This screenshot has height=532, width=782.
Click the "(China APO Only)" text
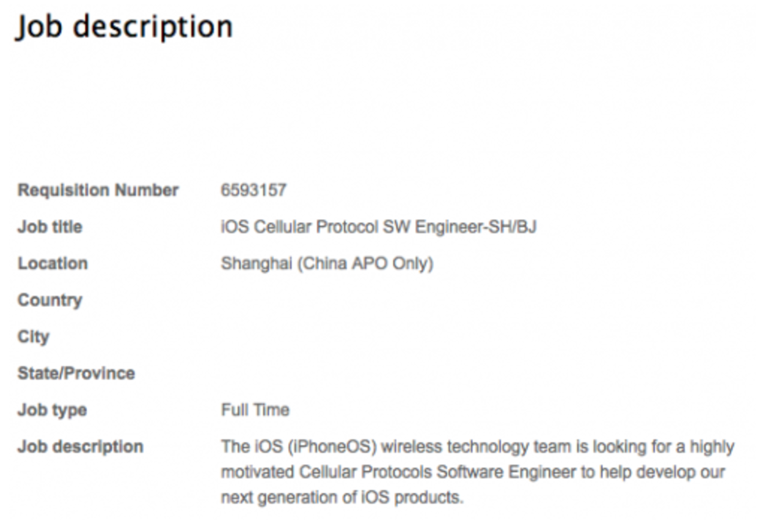[x=365, y=264]
